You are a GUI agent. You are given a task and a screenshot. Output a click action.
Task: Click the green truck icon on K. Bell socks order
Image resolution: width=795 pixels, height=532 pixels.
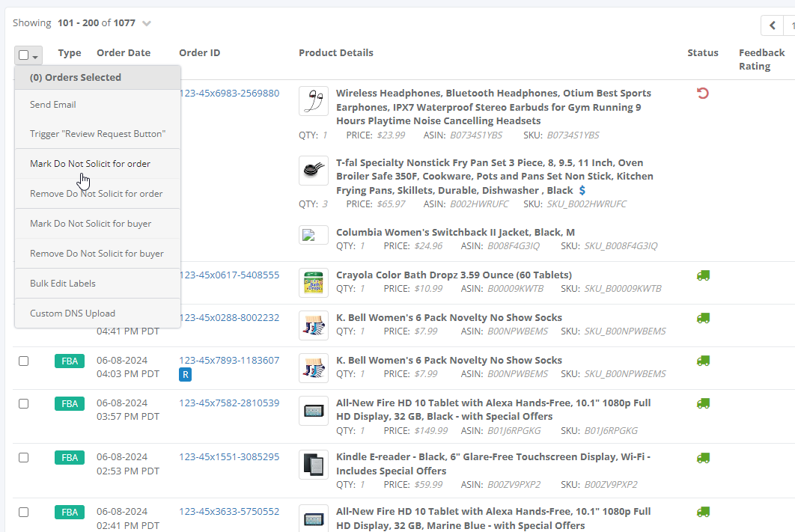click(702, 318)
